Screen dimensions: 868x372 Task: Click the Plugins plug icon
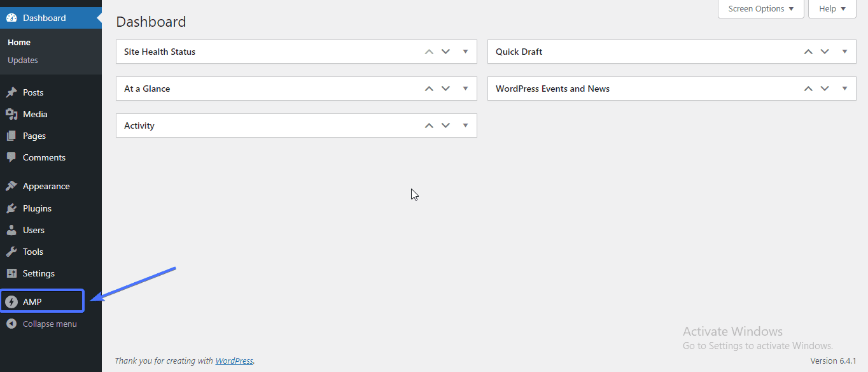pyautogui.click(x=11, y=208)
